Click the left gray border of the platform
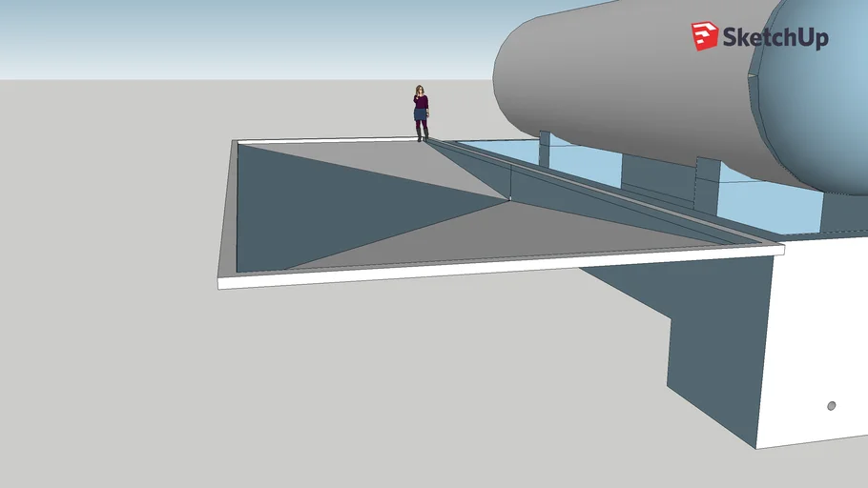Screen dimensions: 868x488 click(227, 210)
